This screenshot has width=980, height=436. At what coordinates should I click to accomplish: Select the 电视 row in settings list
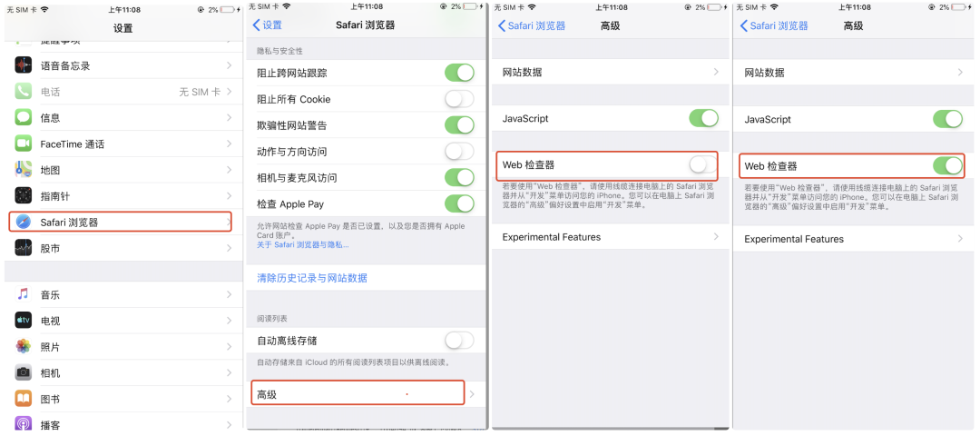[123, 321]
